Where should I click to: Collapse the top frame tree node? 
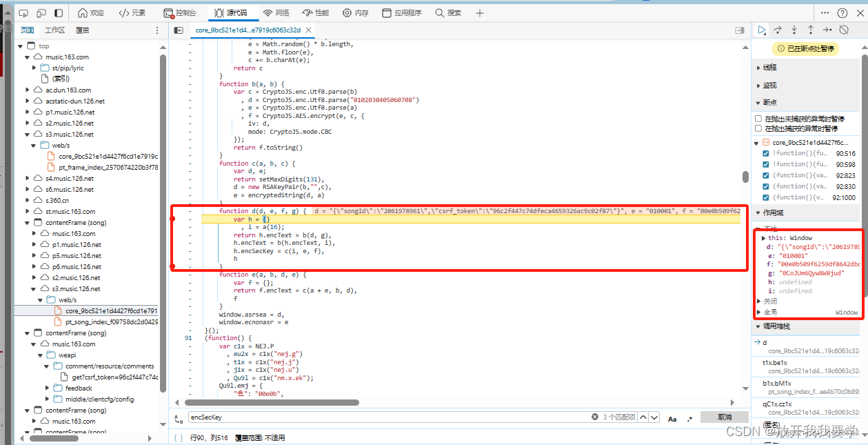21,46
